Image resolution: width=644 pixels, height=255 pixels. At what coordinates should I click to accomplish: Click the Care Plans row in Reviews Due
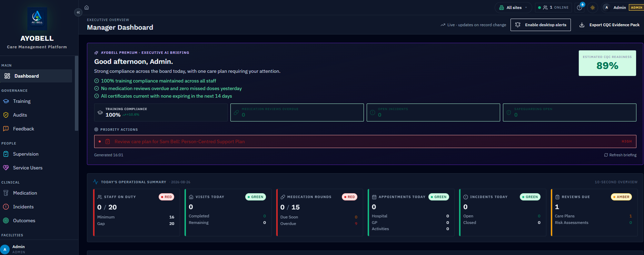click(x=593, y=216)
